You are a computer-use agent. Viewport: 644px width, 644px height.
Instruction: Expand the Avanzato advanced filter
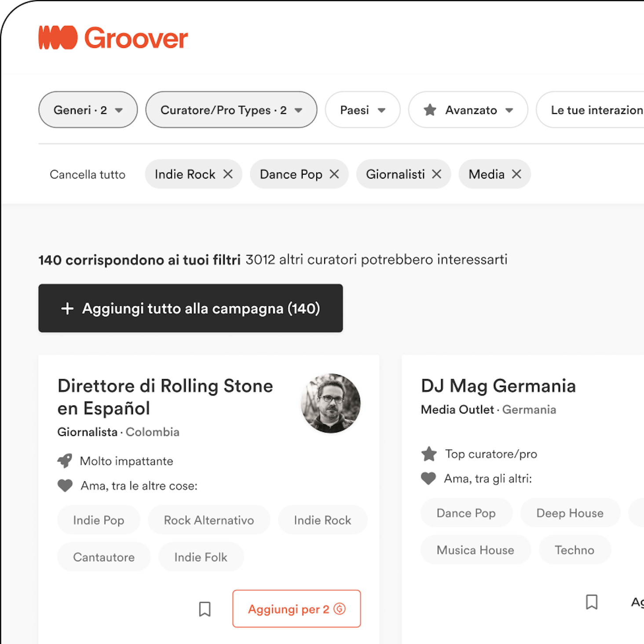468,110
